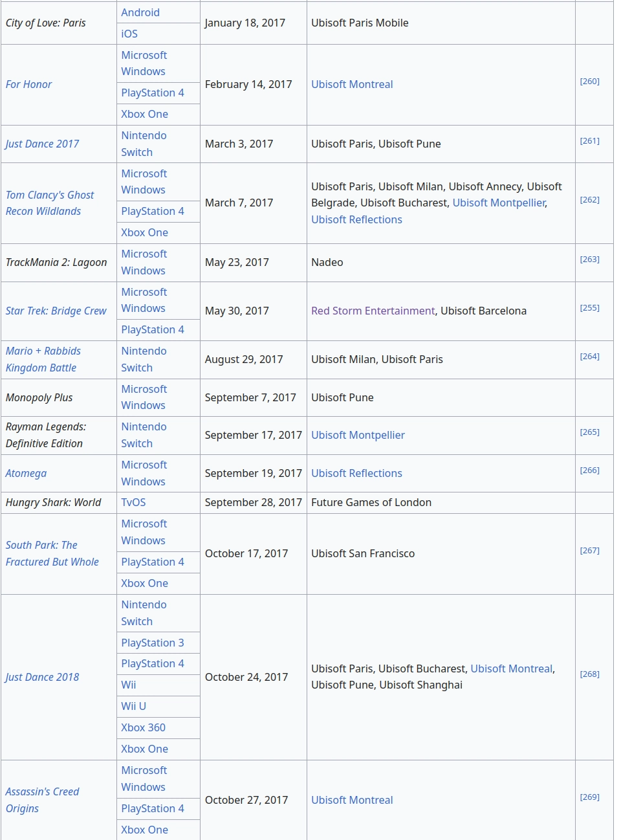Click PlayStation 4 in Assassin's Creed Origins row
621x840 pixels.
(x=153, y=808)
